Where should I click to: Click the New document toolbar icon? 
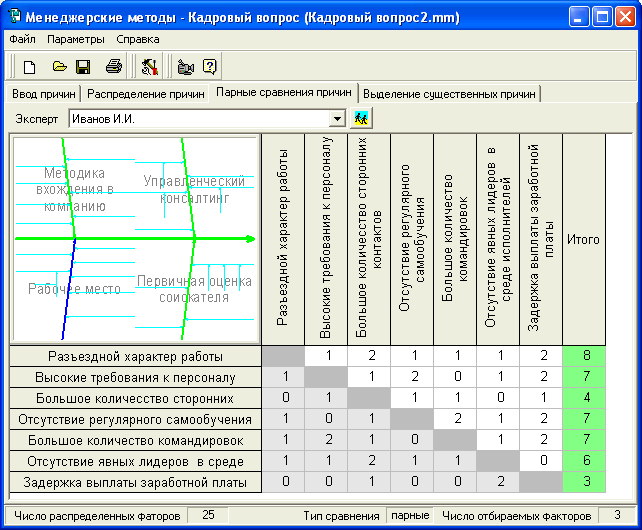coord(29,67)
